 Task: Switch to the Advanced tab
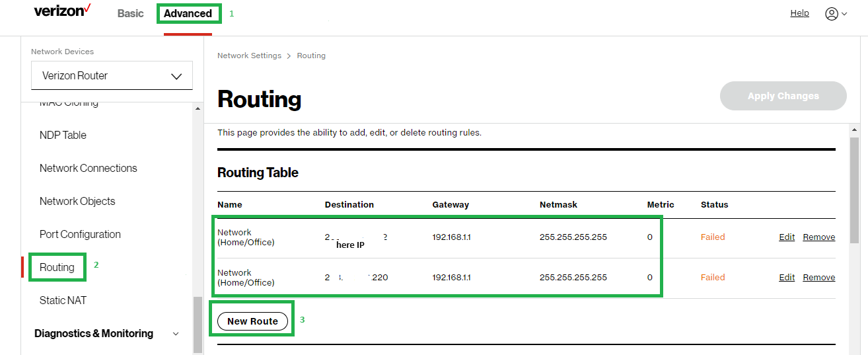point(188,13)
